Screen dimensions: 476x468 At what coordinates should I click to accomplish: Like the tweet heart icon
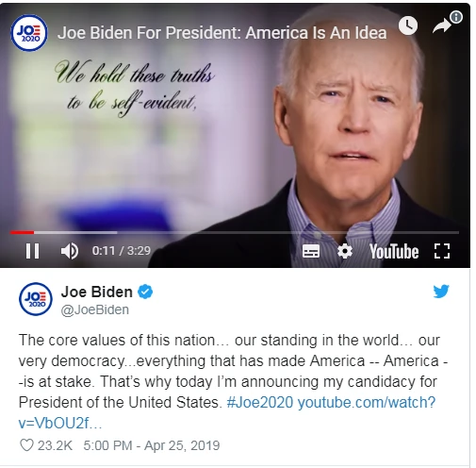pos(26,445)
